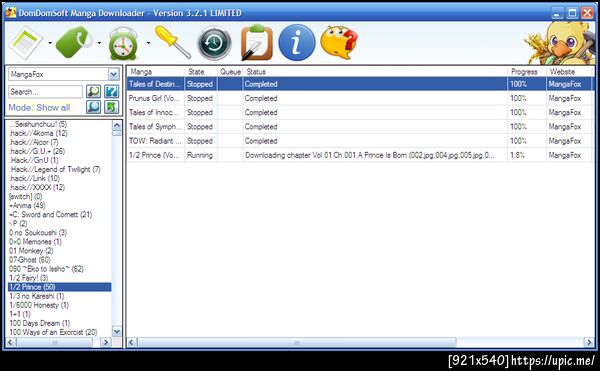Screen dimensions: 600x371
Task: Click the document page toolbar icon
Action: 25,42
